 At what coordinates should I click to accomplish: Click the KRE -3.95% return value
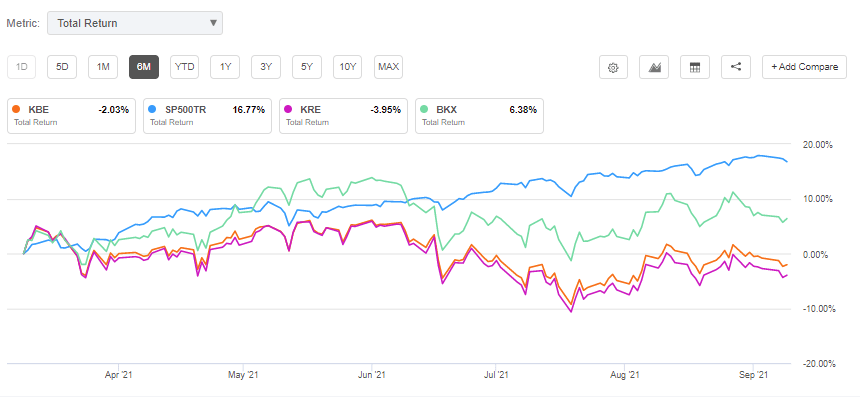pyautogui.click(x=386, y=110)
